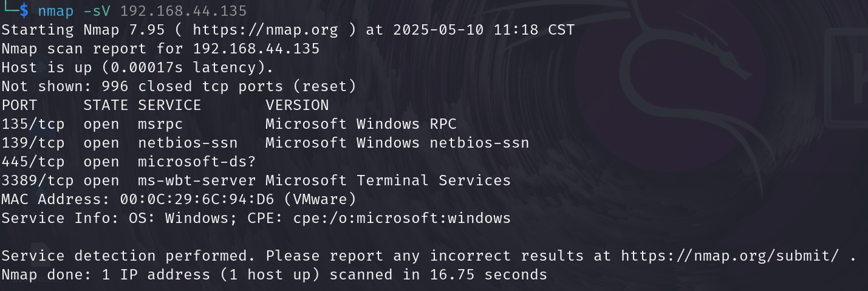Click the SERVICE column header

(x=169, y=105)
